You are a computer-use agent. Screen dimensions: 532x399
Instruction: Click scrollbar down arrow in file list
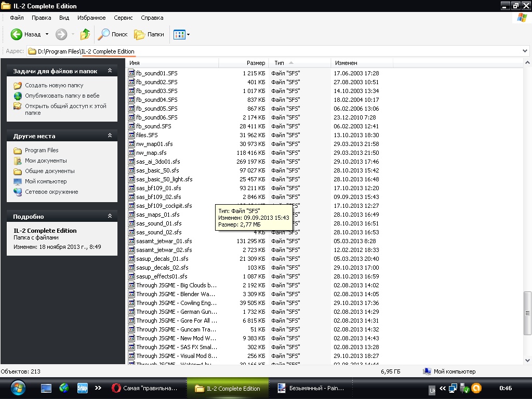tap(527, 361)
